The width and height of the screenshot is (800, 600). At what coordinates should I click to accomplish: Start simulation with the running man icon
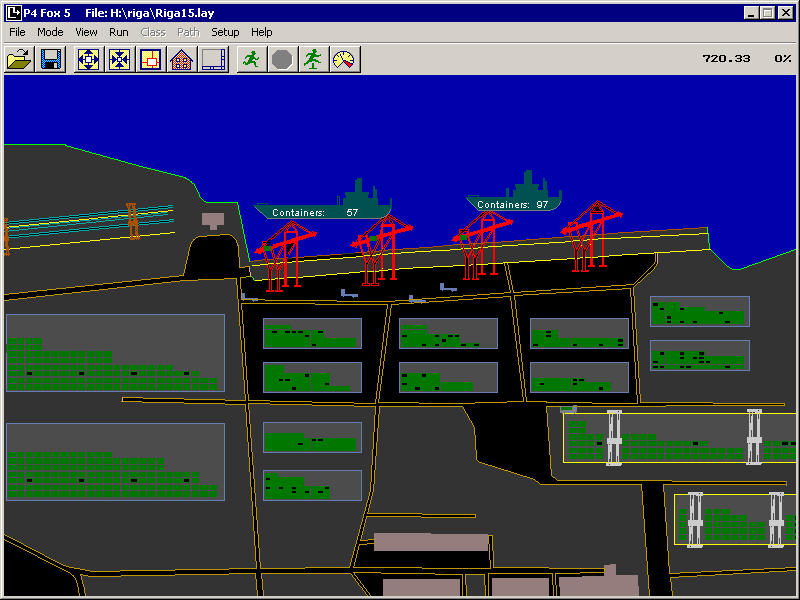click(251, 59)
